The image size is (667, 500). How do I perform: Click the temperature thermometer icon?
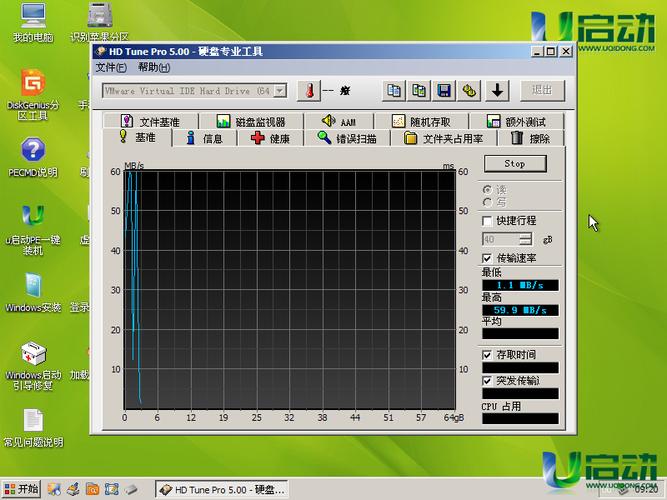click(x=309, y=90)
